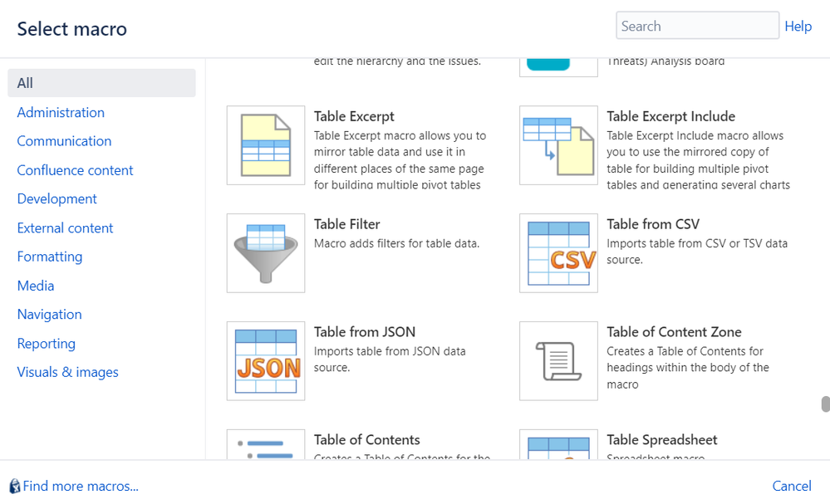Open the Find more macros link
Screen dimensions: 830x504
tap(81, 486)
